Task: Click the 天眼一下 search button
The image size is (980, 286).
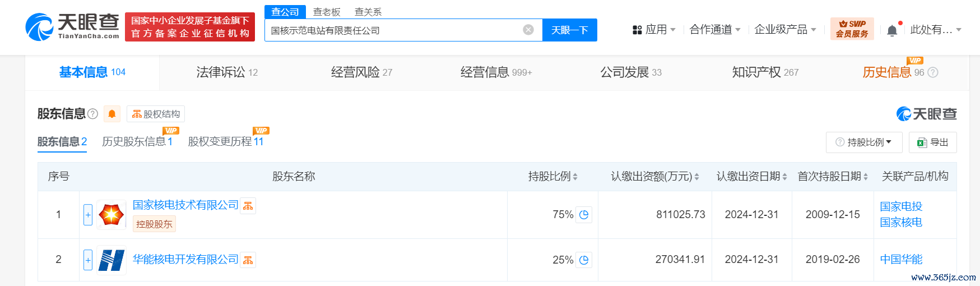Action: pos(569,30)
